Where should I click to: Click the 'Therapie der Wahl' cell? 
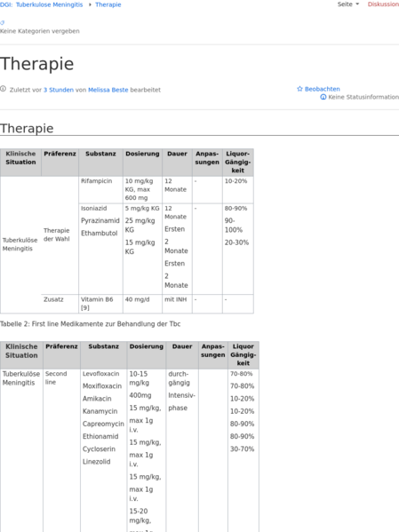click(60, 234)
